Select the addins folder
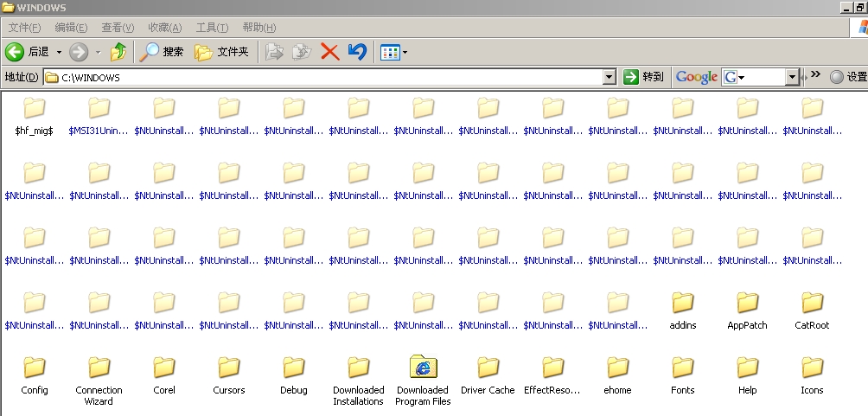 (682, 310)
